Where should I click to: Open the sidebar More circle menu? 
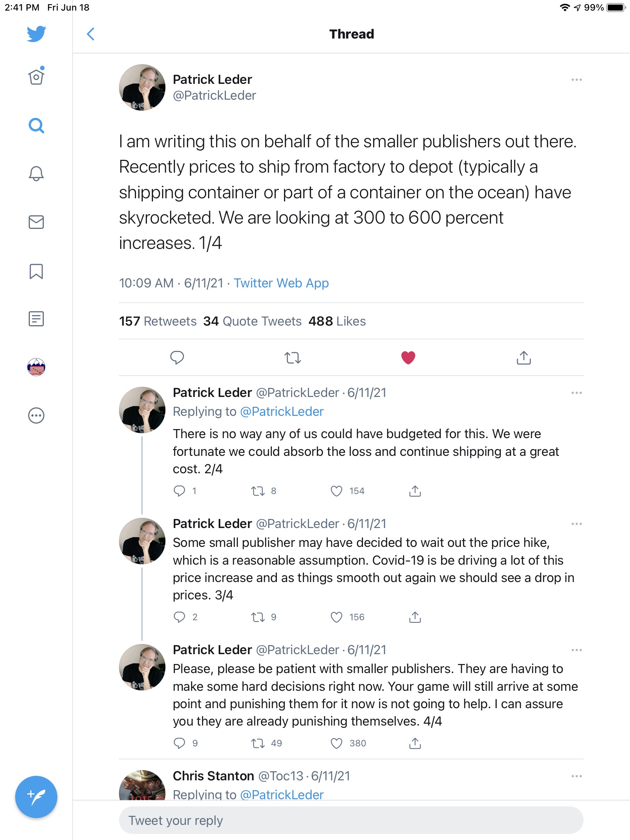click(x=36, y=415)
